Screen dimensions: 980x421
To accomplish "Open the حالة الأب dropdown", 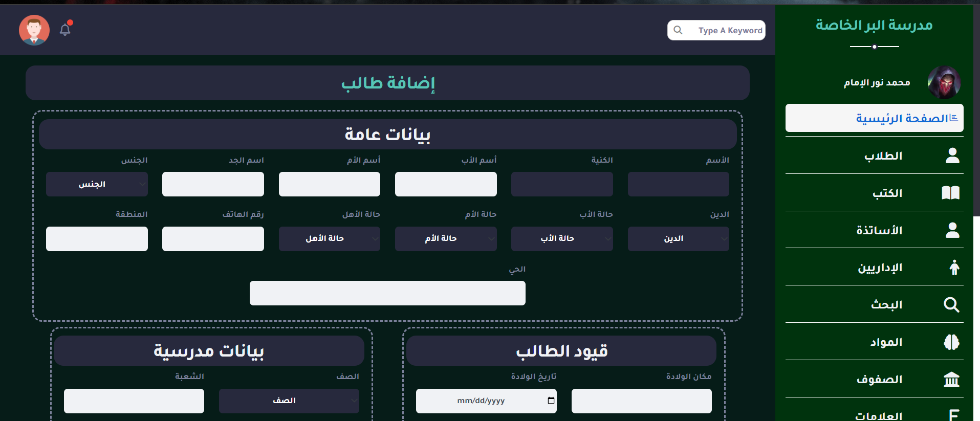I will point(561,239).
